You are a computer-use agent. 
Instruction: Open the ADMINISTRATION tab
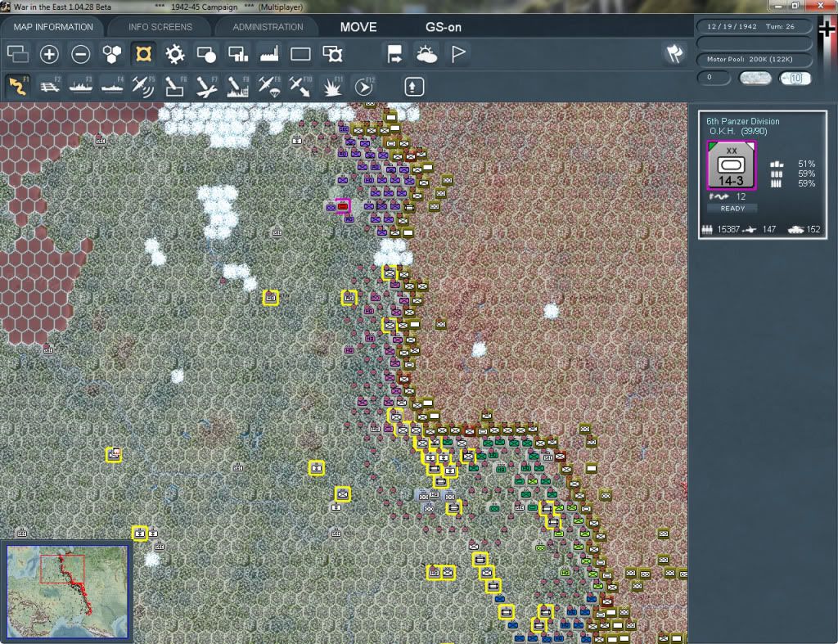[x=268, y=27]
